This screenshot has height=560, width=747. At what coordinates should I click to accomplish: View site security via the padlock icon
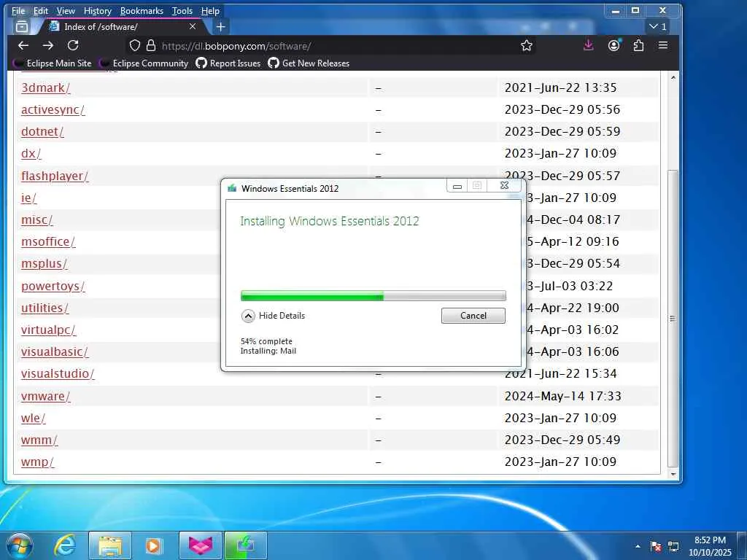(x=151, y=46)
